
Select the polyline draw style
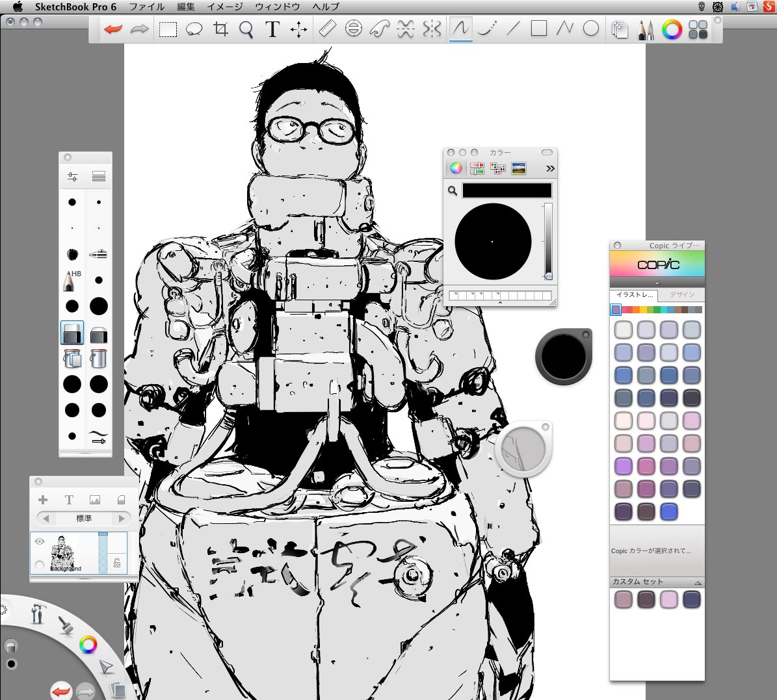(564, 28)
